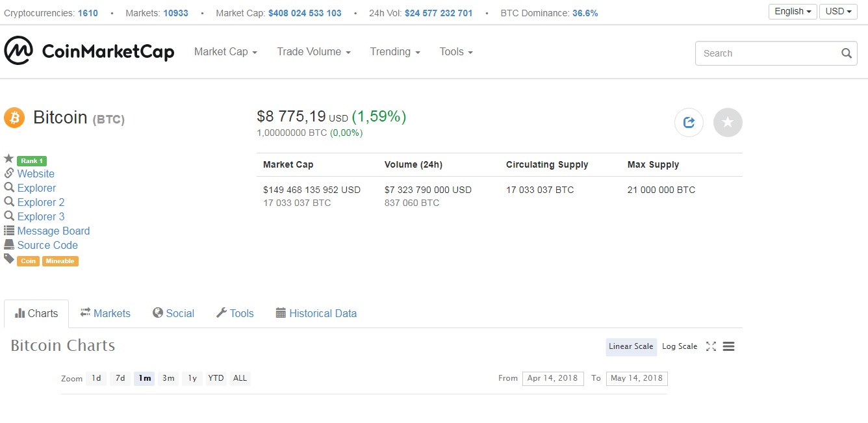
Task: Click the Mineable tag badge
Action: [60, 261]
